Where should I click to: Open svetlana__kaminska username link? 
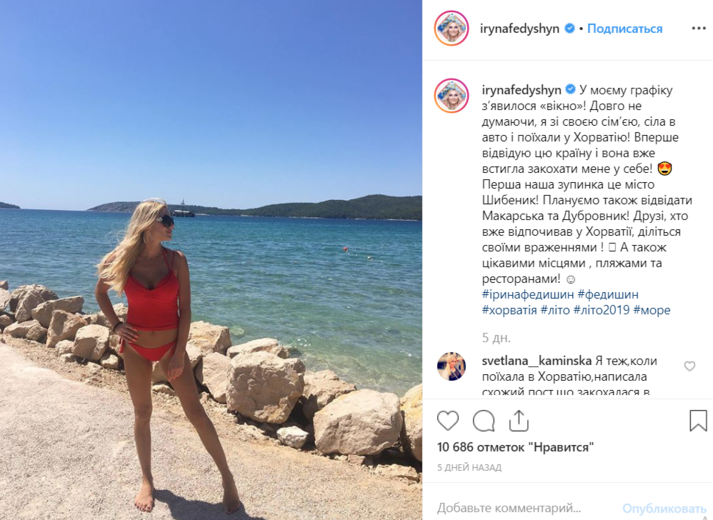click(x=537, y=361)
